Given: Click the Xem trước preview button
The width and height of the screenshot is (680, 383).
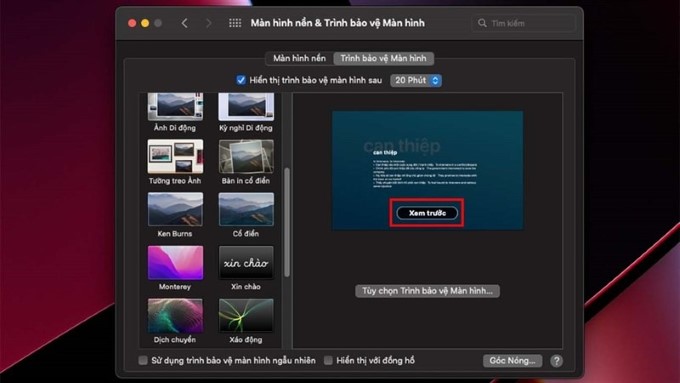Looking at the screenshot, I should (x=427, y=213).
